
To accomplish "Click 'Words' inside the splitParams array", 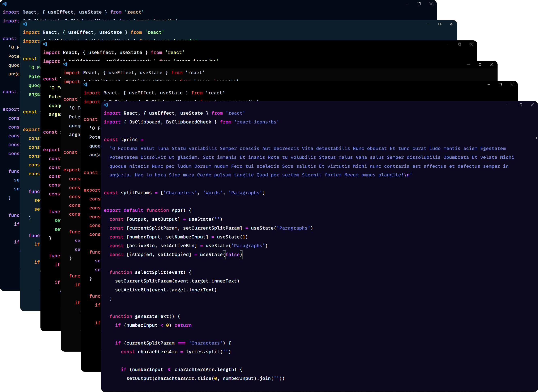I will 213,193.
